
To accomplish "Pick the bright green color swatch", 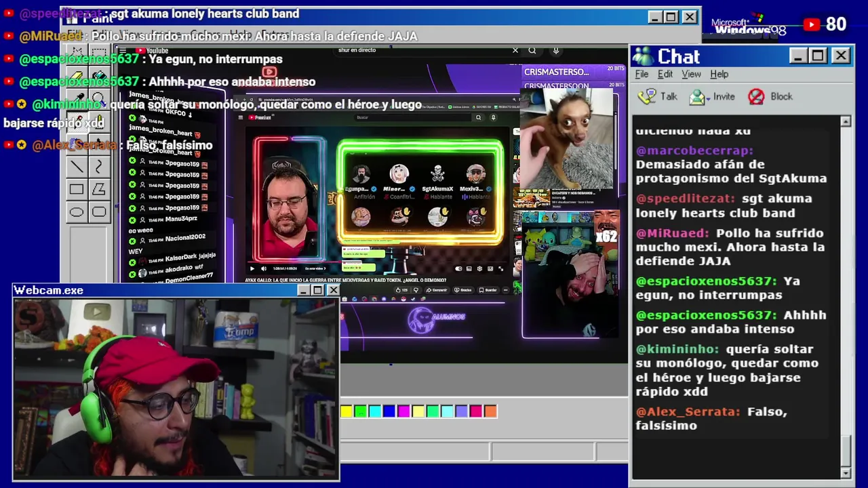I will [x=361, y=411].
